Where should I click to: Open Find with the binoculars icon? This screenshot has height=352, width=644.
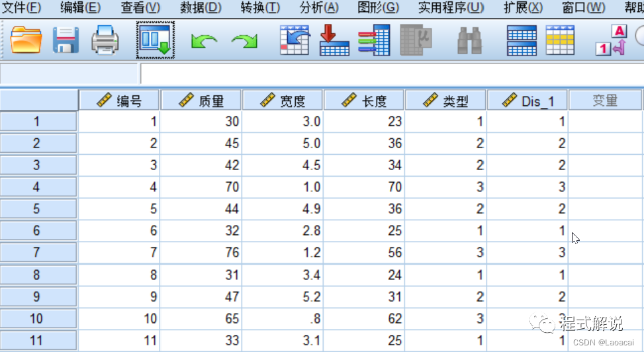pyautogui.click(x=469, y=40)
